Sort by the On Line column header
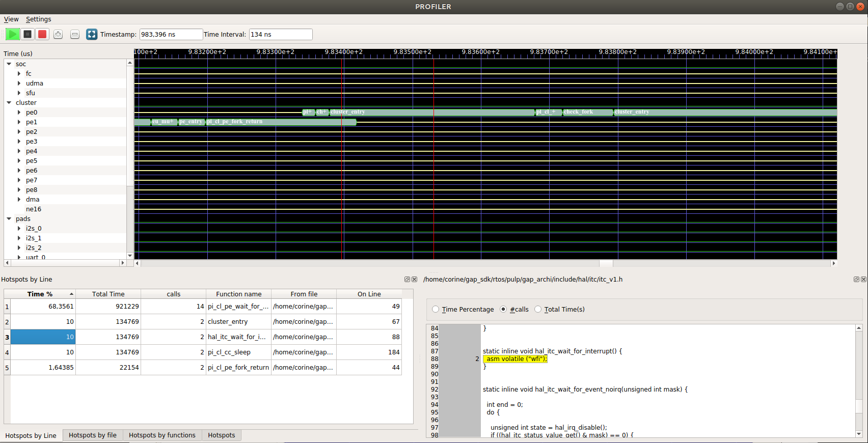Viewport: 868px width, 443px height. (x=369, y=294)
